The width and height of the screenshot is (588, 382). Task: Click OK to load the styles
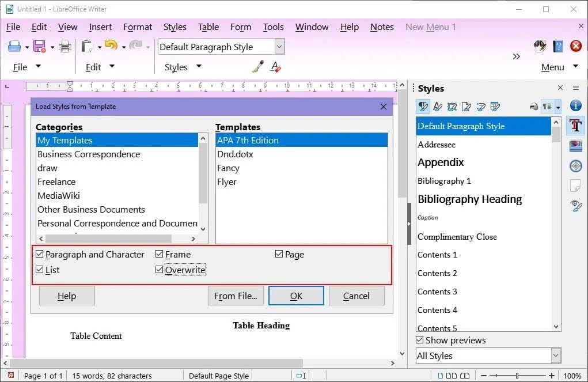point(295,296)
